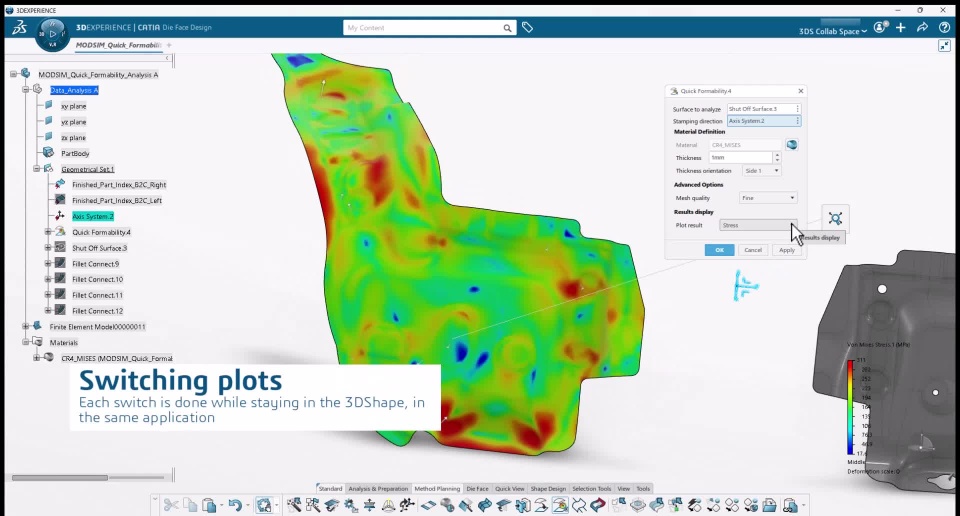
Task: Click the Shut Off Surface.3 tree icon
Action: coord(60,247)
